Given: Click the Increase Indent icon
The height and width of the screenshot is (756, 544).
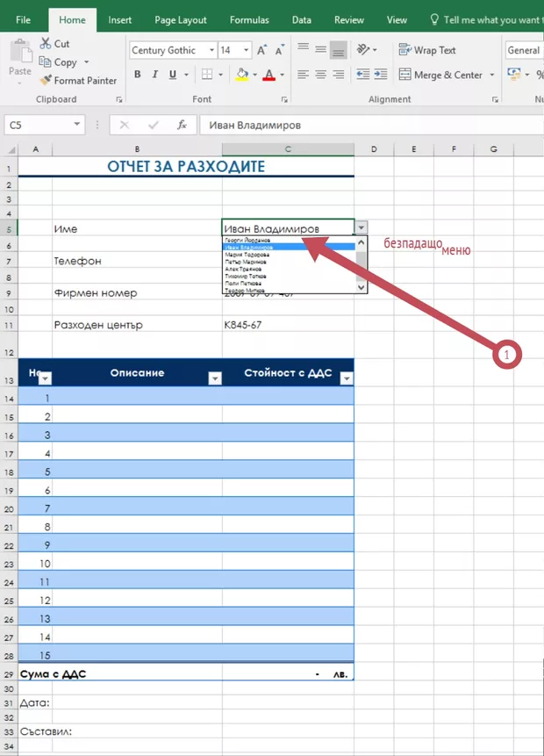Looking at the screenshot, I should [x=381, y=75].
